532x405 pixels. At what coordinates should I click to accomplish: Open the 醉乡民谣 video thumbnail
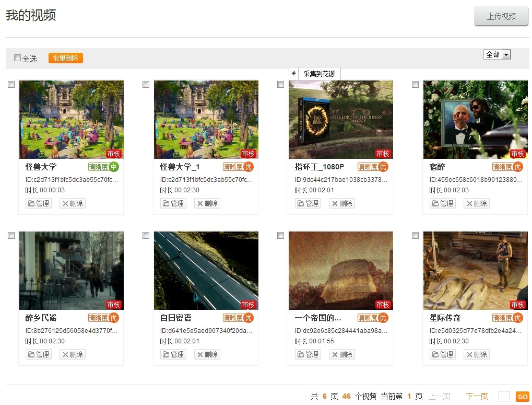71,271
